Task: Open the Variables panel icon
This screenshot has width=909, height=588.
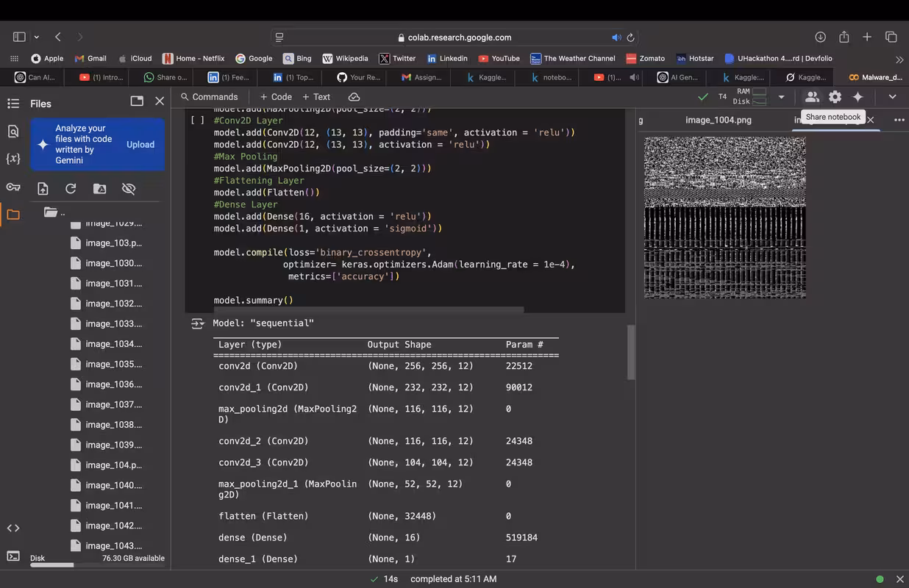Action: [x=13, y=159]
